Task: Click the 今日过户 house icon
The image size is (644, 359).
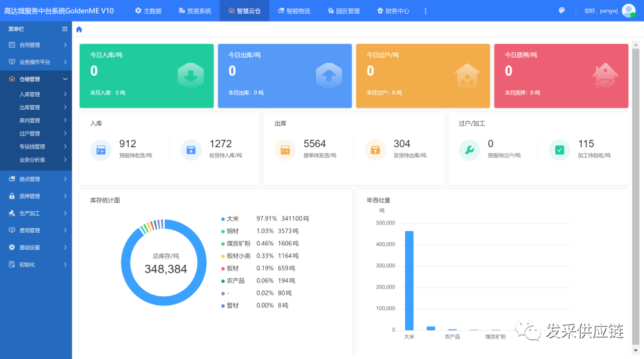Action: tap(467, 76)
